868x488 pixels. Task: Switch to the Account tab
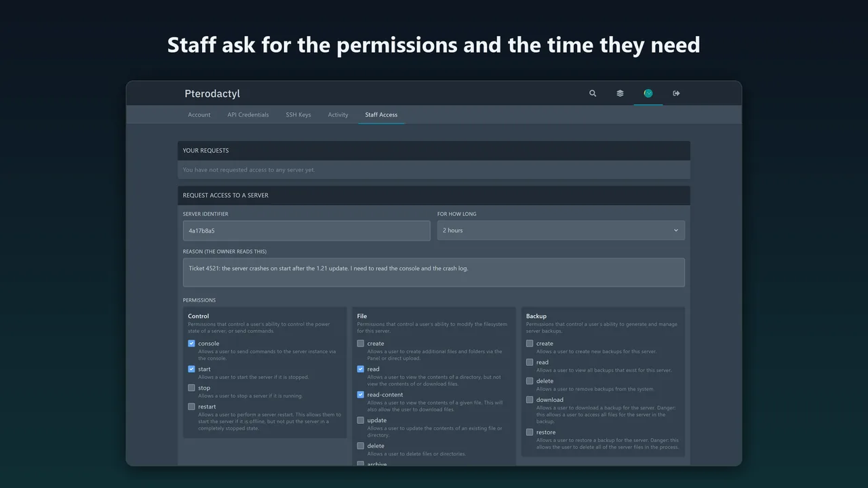pyautogui.click(x=199, y=115)
